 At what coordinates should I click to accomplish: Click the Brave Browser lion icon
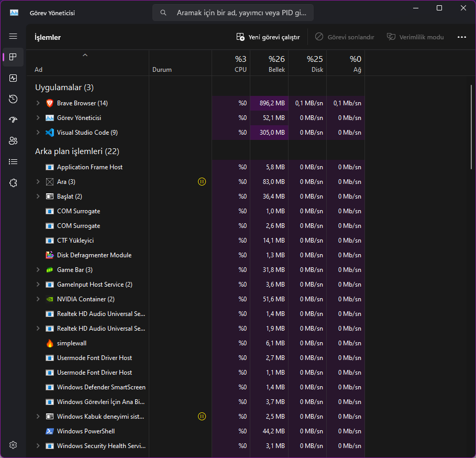click(x=49, y=103)
